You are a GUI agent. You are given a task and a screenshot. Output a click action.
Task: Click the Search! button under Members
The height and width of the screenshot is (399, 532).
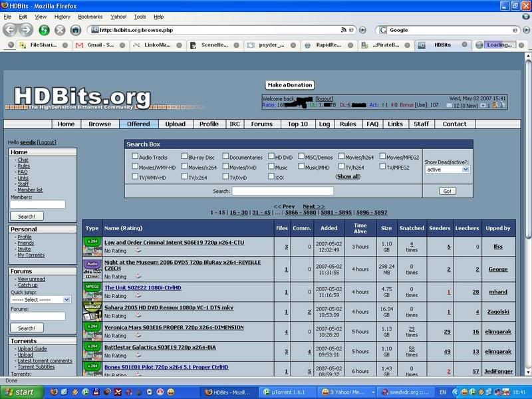(x=27, y=216)
